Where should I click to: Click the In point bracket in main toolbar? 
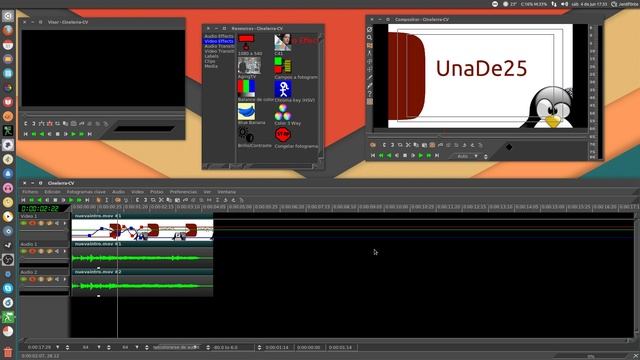138,200
